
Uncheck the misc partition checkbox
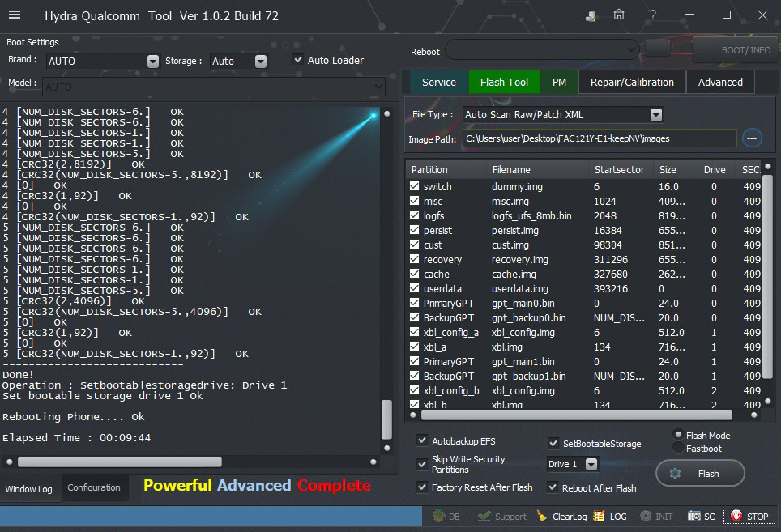[x=415, y=201]
